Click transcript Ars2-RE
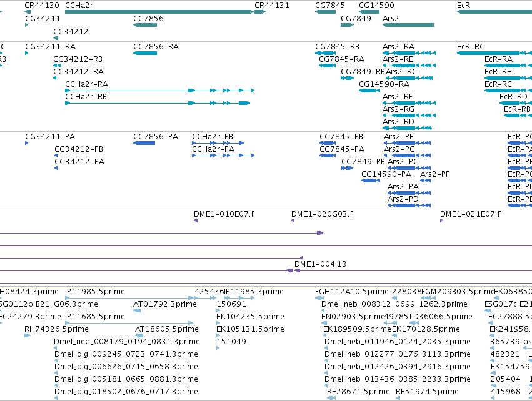 click(x=409, y=66)
